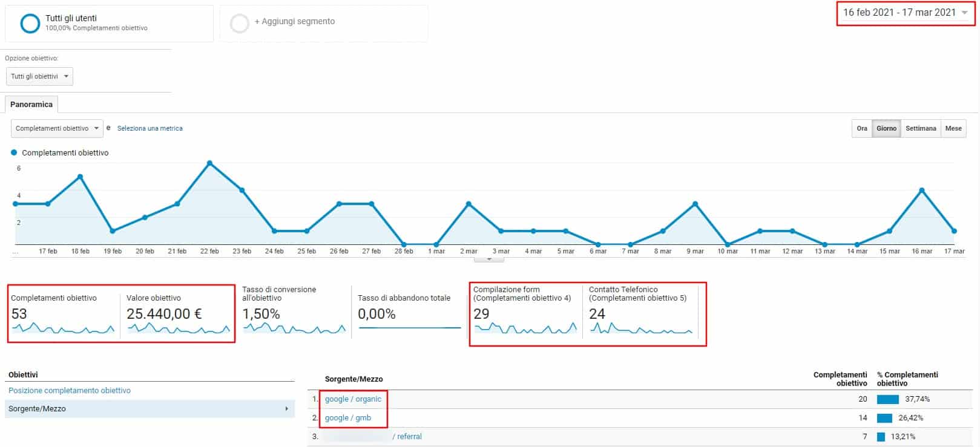Click the chart resize handle below the timeline
980x447 pixels.
click(x=489, y=259)
